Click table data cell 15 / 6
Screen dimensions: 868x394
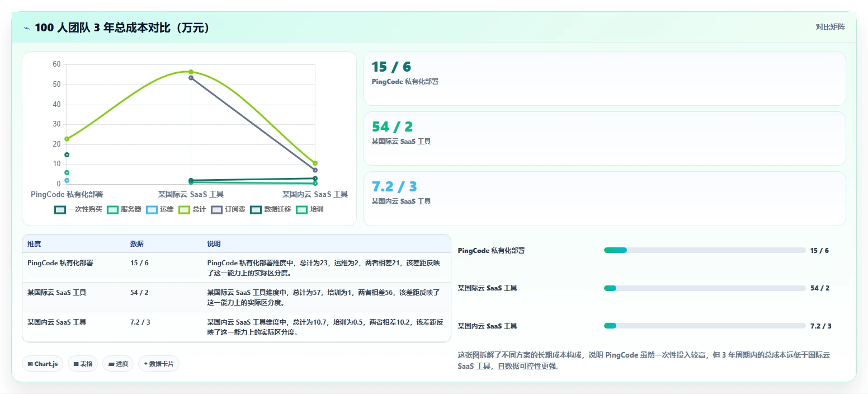coord(139,262)
